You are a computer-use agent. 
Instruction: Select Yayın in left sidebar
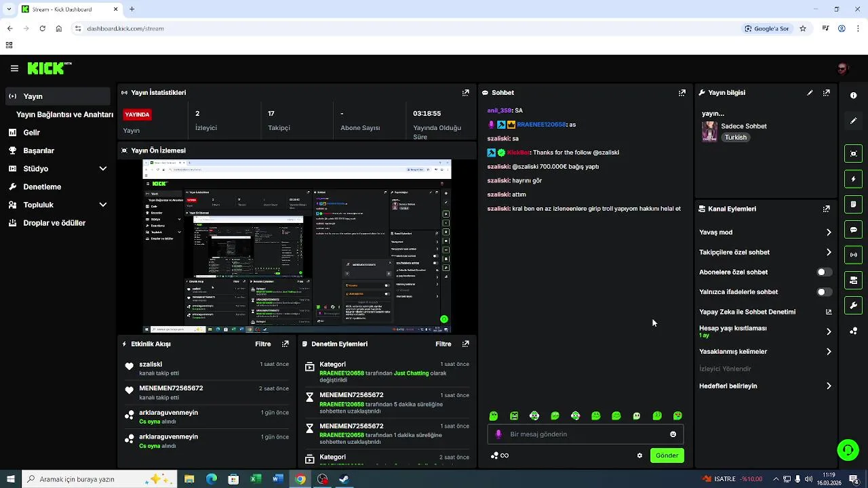tap(58, 96)
